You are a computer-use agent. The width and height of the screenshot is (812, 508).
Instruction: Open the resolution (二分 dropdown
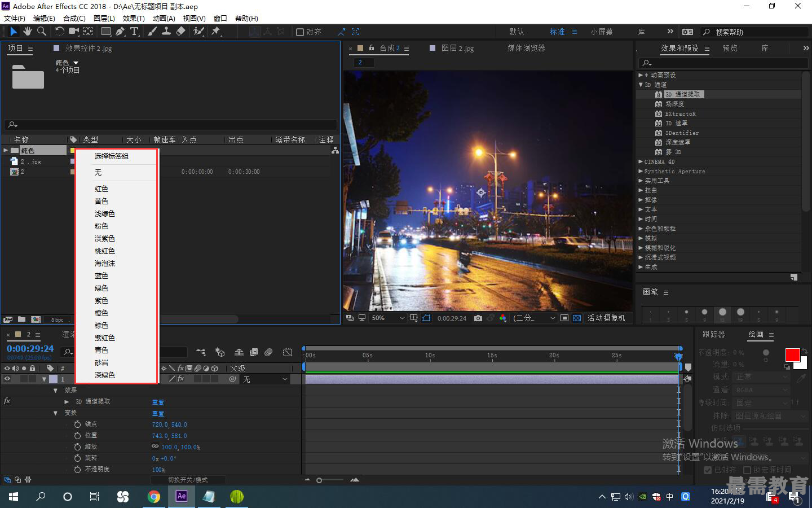(x=534, y=318)
